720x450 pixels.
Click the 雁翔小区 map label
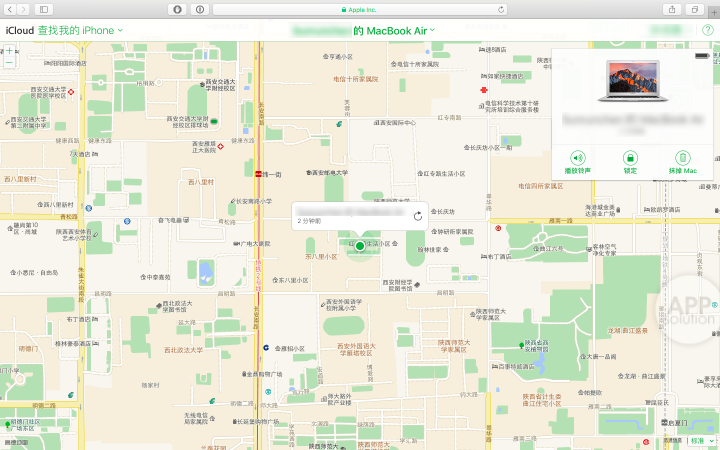click(x=290, y=349)
